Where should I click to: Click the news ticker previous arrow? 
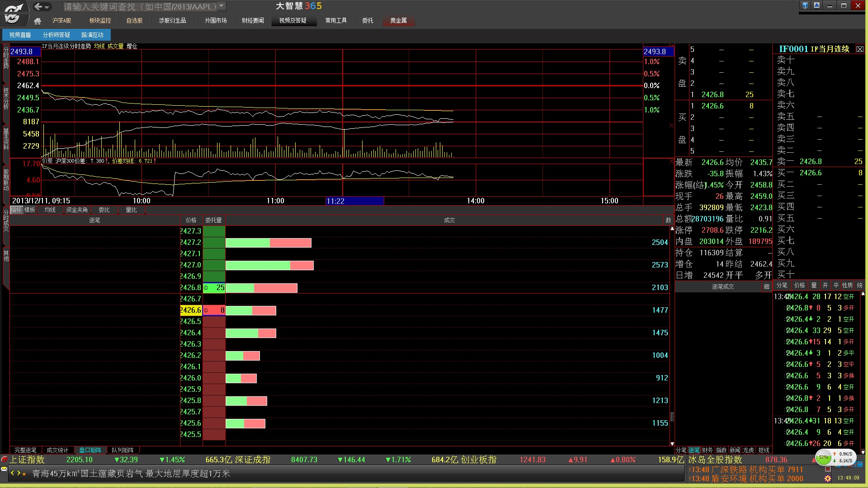(13, 473)
